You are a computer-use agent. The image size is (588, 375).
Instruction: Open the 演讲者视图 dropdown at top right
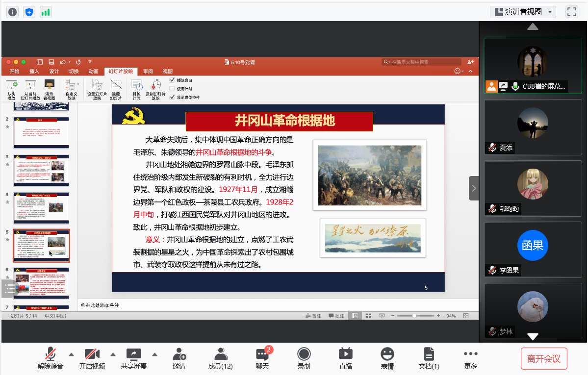pos(522,11)
